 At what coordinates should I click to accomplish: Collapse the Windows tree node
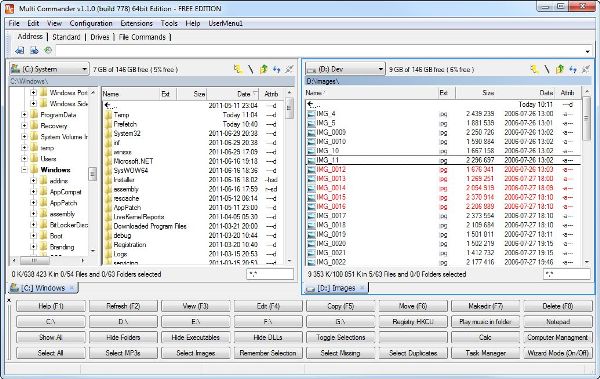24,170
